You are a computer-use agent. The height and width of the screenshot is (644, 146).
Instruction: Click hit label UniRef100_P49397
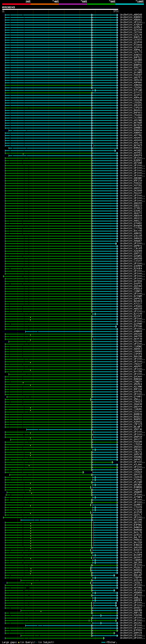(x=131, y=75)
